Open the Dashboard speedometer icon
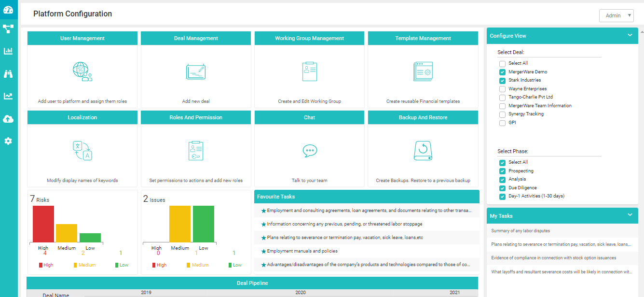Image resolution: width=644 pixels, height=297 pixels. click(x=9, y=9)
